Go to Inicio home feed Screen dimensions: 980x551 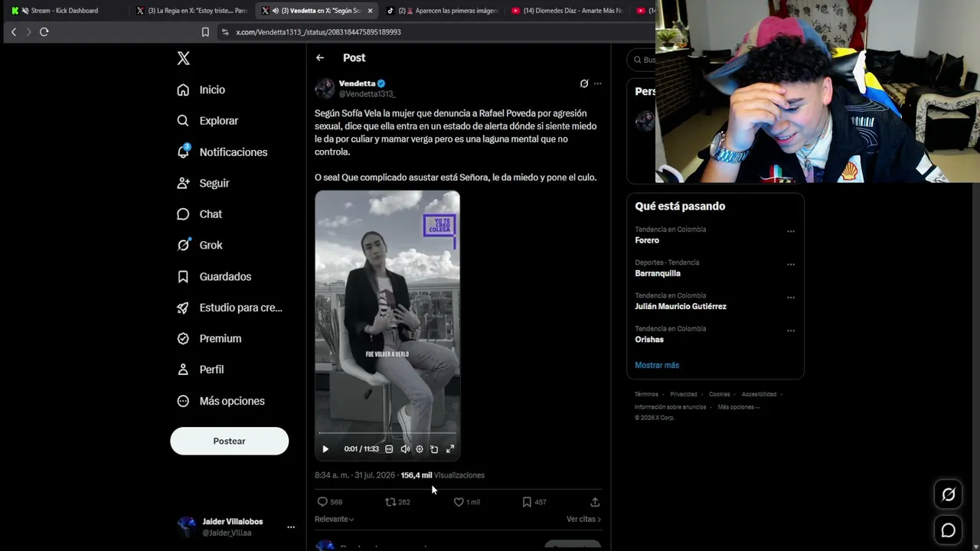pos(201,90)
